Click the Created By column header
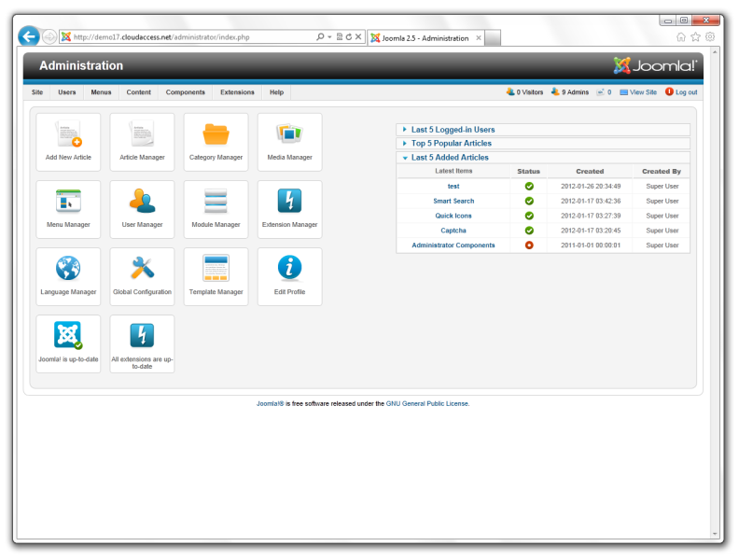 point(662,172)
